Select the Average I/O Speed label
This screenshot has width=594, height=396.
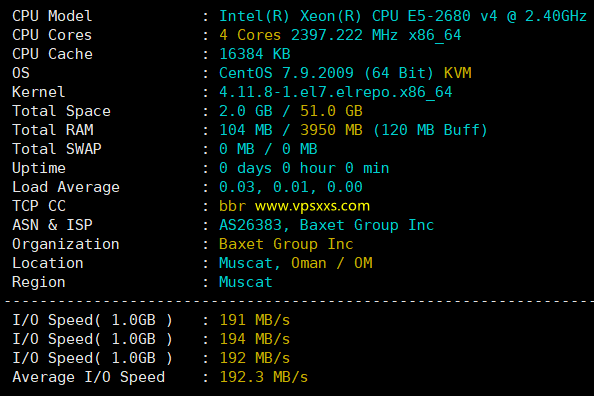(x=89, y=377)
